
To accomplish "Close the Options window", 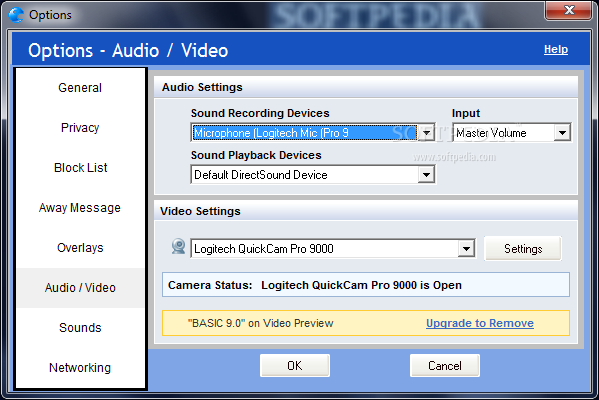I will (x=569, y=10).
